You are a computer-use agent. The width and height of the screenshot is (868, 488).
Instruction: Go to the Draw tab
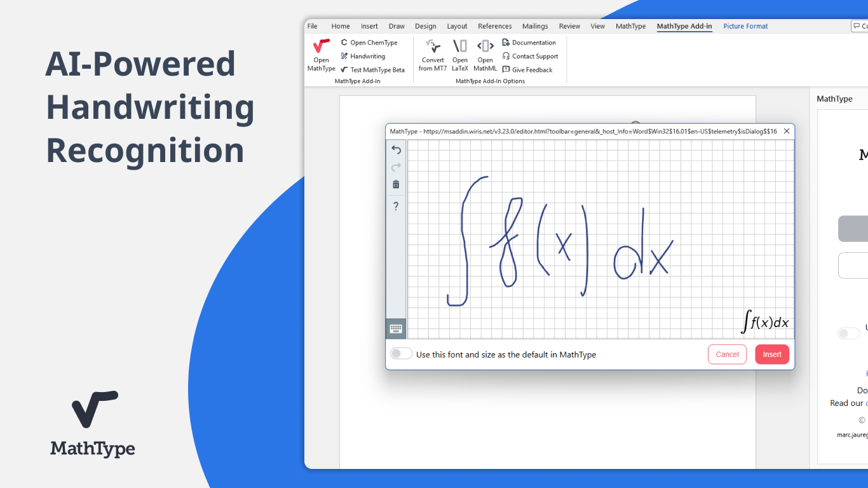pyautogui.click(x=397, y=26)
